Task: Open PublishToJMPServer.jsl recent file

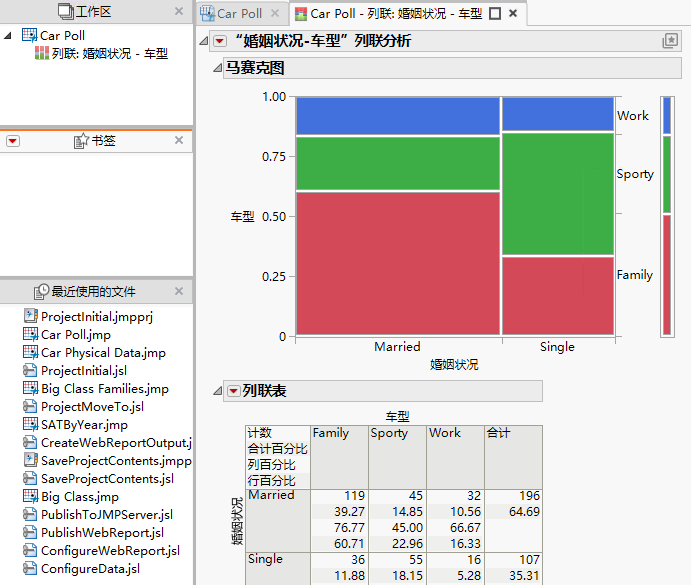Action: coord(107,514)
